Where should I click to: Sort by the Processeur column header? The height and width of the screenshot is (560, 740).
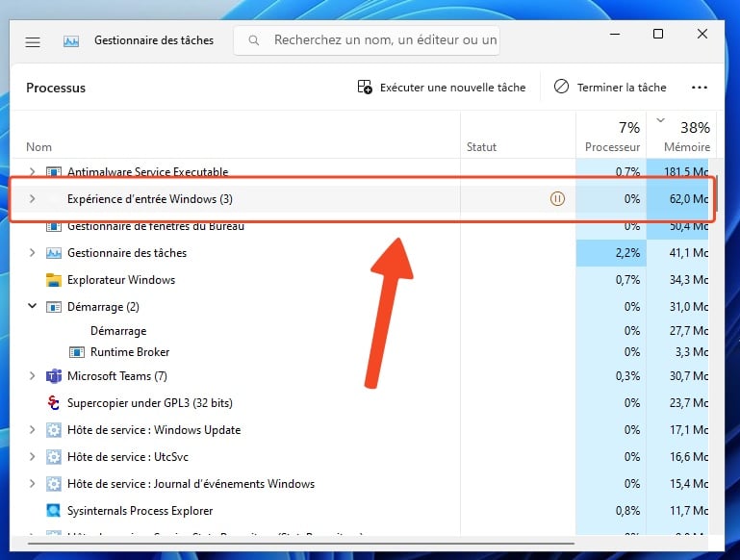click(612, 147)
